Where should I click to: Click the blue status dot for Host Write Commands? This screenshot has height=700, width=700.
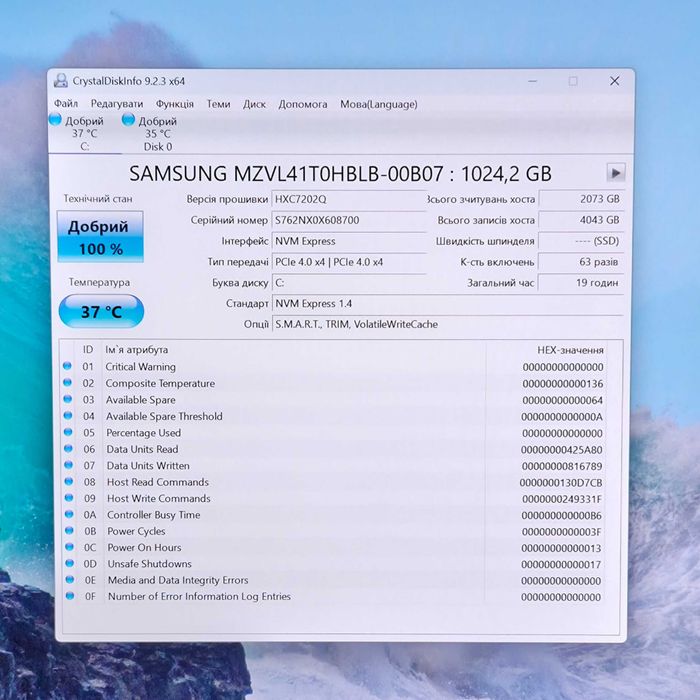pyautogui.click(x=69, y=497)
